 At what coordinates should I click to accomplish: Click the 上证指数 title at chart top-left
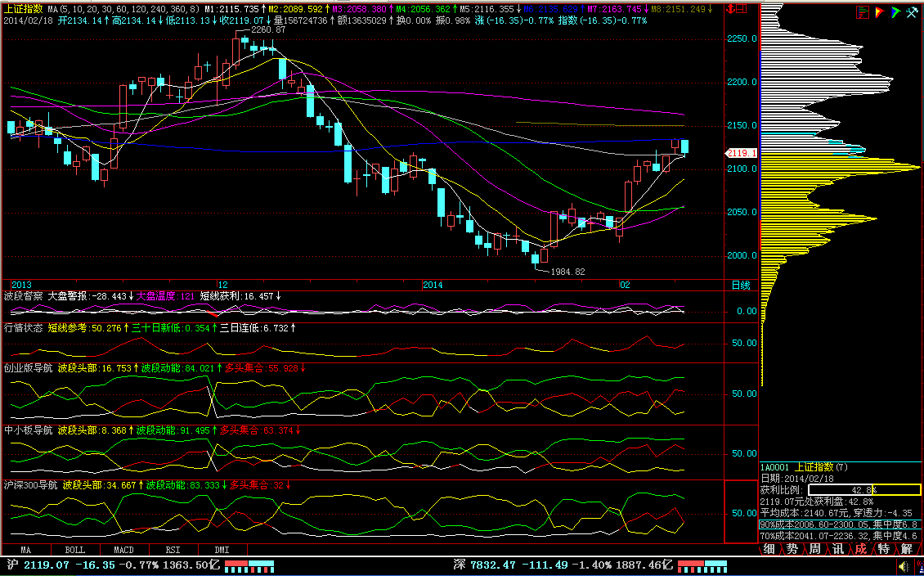point(24,8)
